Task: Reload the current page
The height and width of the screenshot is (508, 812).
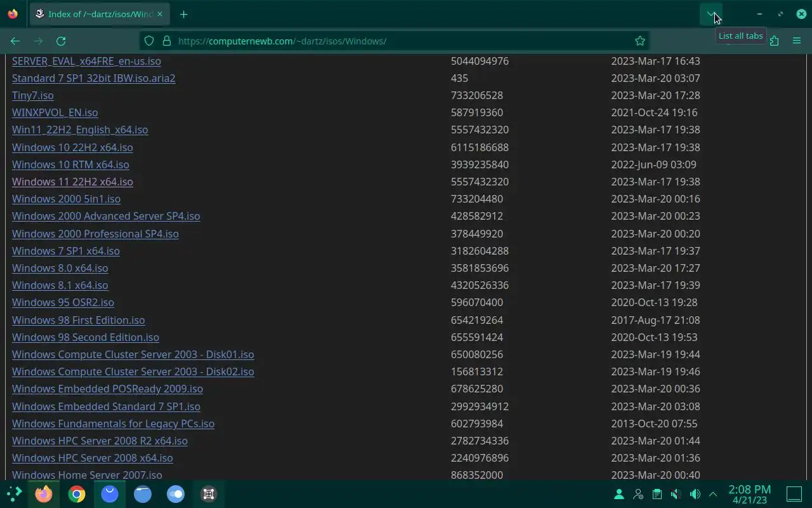Action: coord(61,41)
